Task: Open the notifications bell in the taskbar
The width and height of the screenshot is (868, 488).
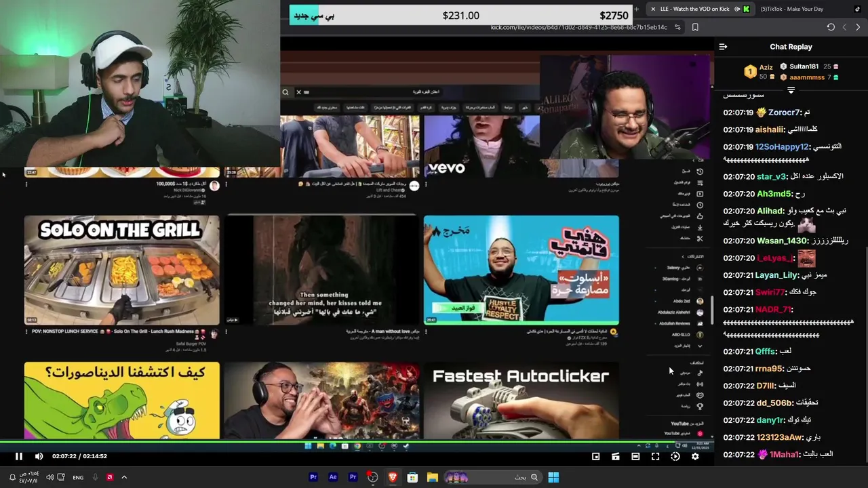Action: (x=12, y=477)
